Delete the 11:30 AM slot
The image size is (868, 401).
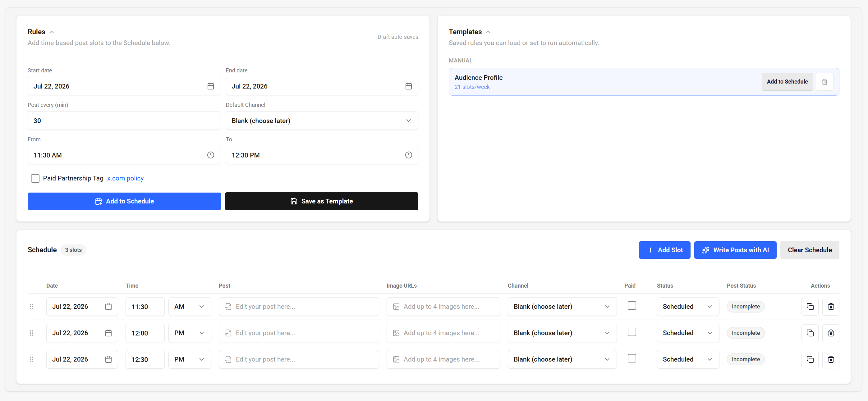831,307
